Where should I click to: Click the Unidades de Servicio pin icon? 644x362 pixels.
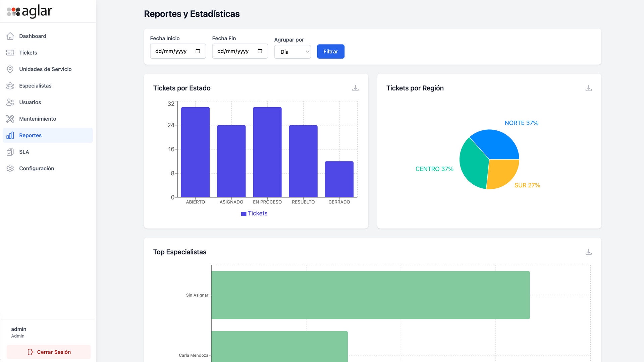coord(10,69)
